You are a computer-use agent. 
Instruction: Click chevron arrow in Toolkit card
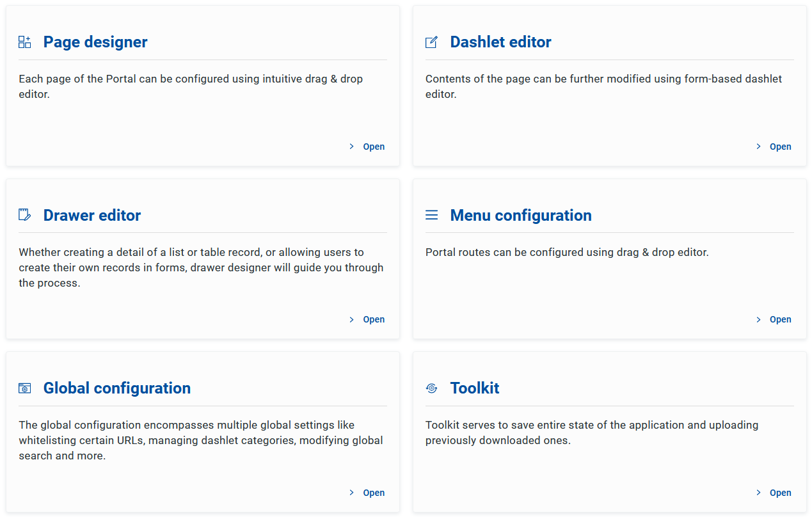758,493
